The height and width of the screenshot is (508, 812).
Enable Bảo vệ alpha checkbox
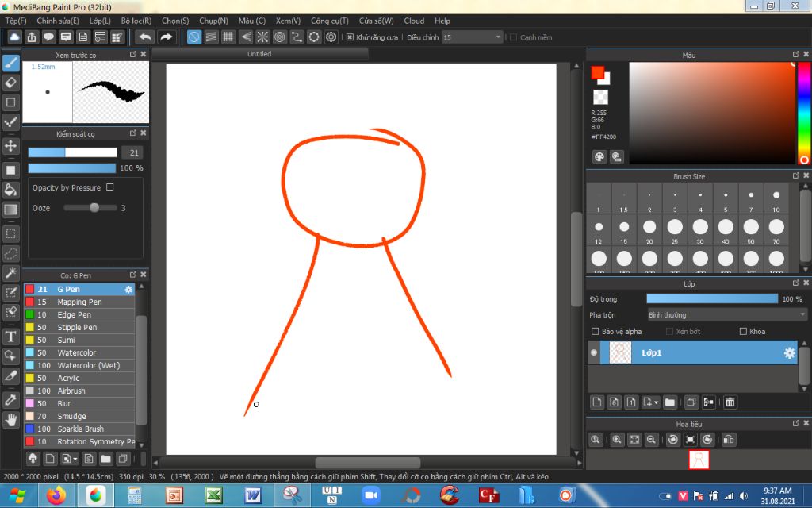[x=595, y=331]
